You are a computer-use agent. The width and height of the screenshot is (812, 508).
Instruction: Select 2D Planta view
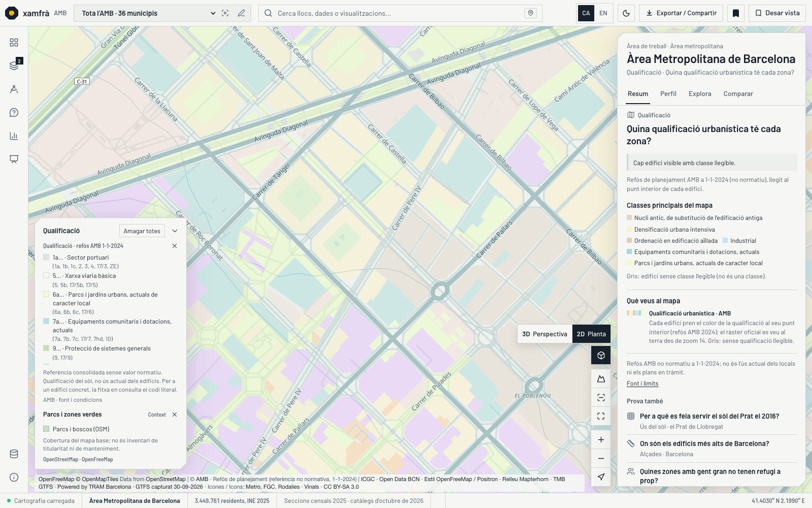tap(591, 334)
